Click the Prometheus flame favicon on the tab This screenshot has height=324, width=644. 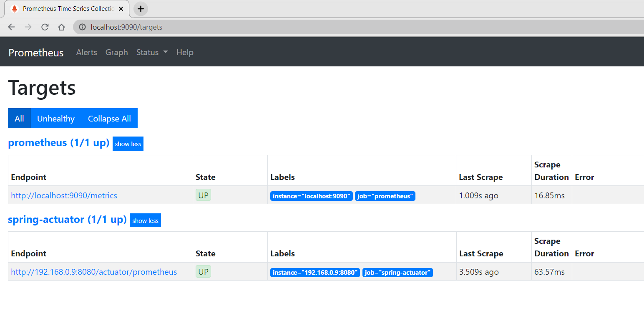pos(15,9)
